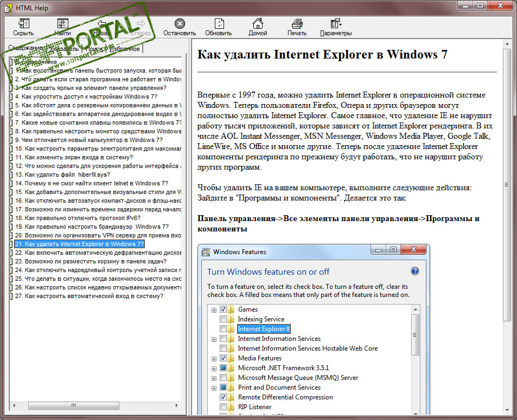Click the folder icon beside Media Features
The width and height of the screenshot is (517, 420).
tap(231, 358)
